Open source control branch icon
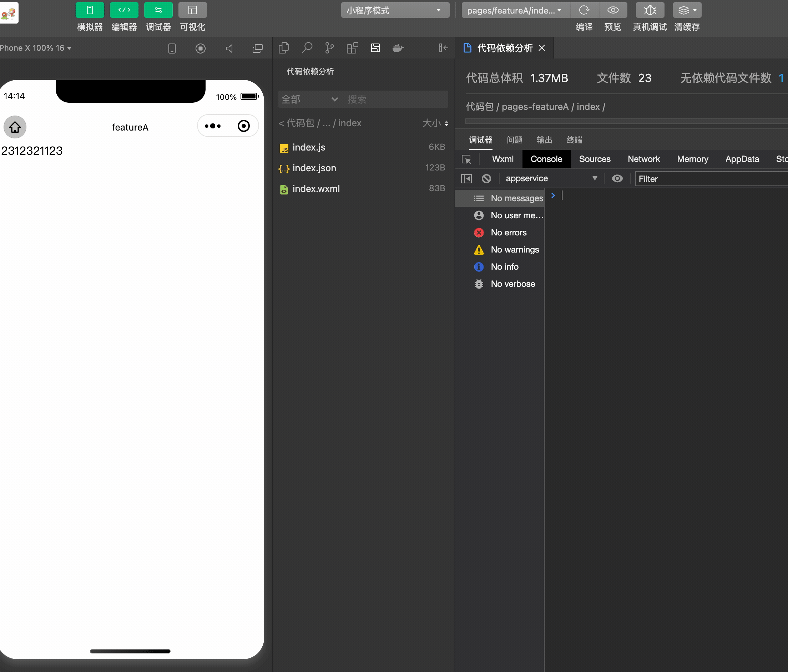Screen dimensions: 788x672 (329, 48)
